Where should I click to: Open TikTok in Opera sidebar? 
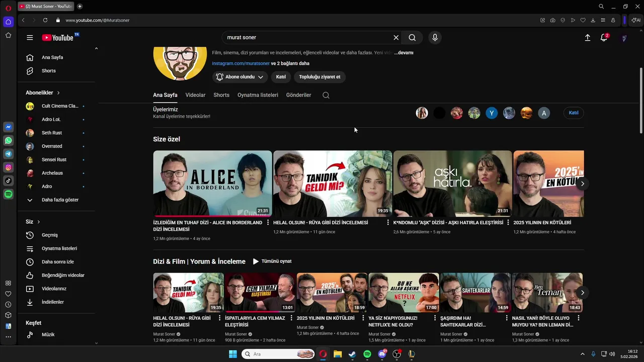click(9, 180)
